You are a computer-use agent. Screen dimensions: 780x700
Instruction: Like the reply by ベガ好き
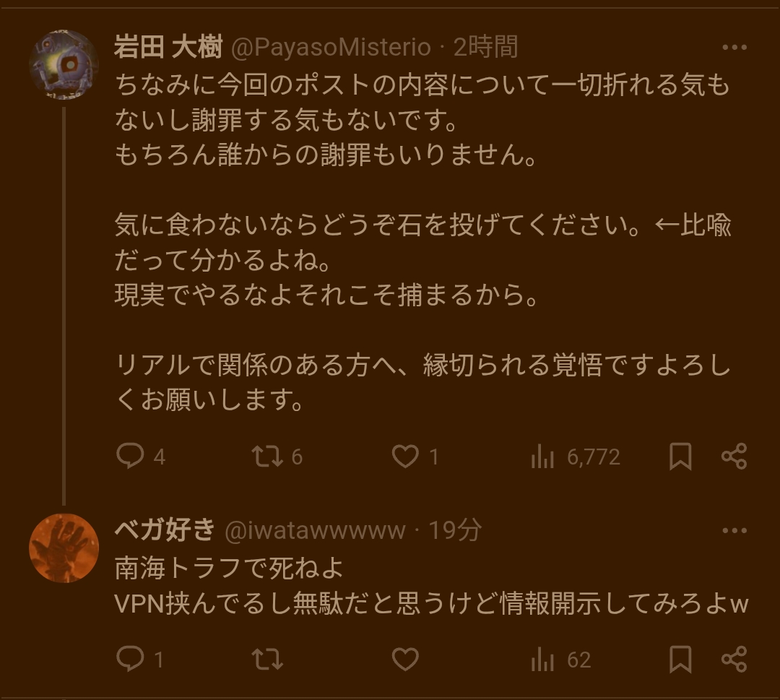pyautogui.click(x=405, y=659)
